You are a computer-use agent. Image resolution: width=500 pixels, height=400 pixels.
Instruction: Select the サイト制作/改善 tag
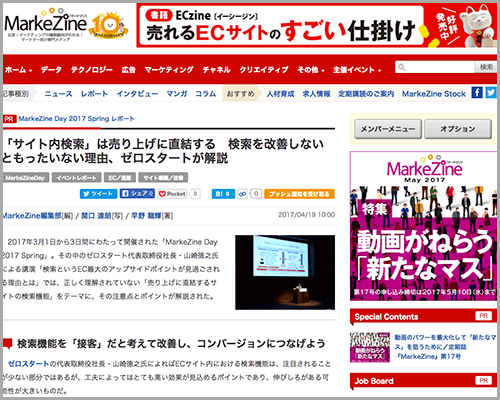163,178
